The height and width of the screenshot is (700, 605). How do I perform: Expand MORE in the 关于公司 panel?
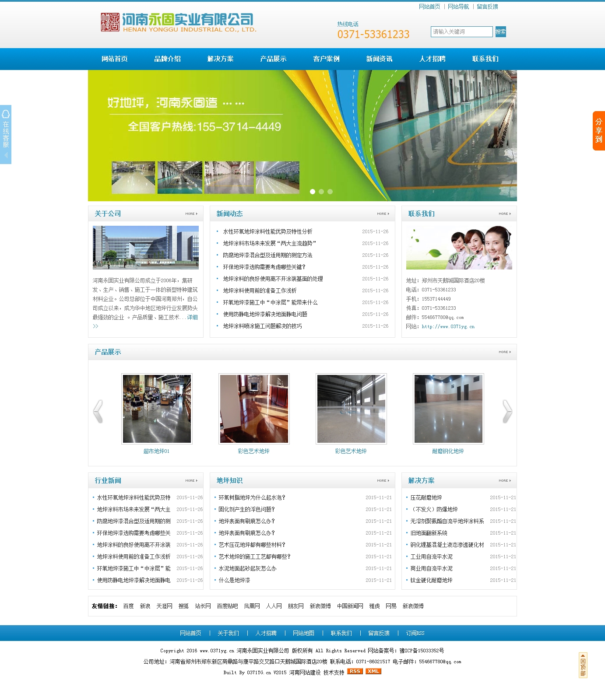191,214
